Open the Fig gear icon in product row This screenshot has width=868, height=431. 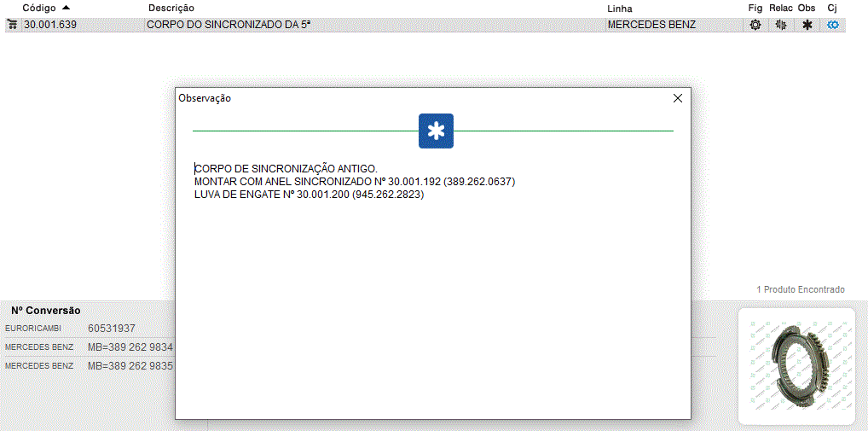(x=755, y=25)
